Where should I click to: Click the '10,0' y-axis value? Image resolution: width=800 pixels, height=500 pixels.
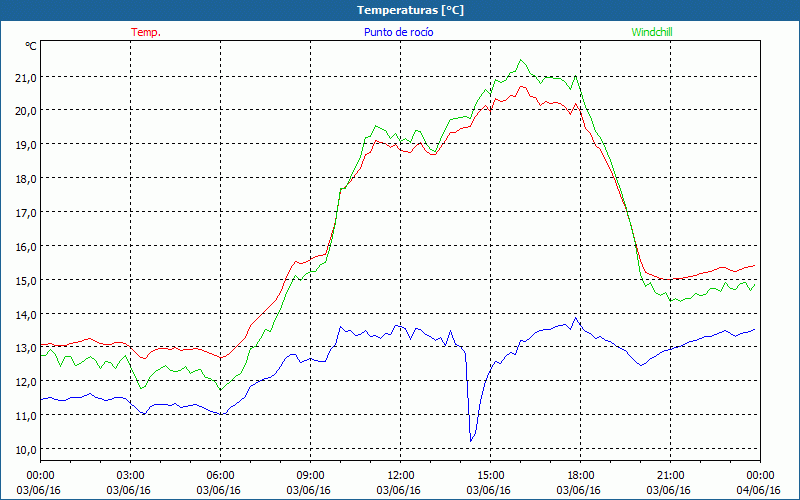(x=26, y=450)
